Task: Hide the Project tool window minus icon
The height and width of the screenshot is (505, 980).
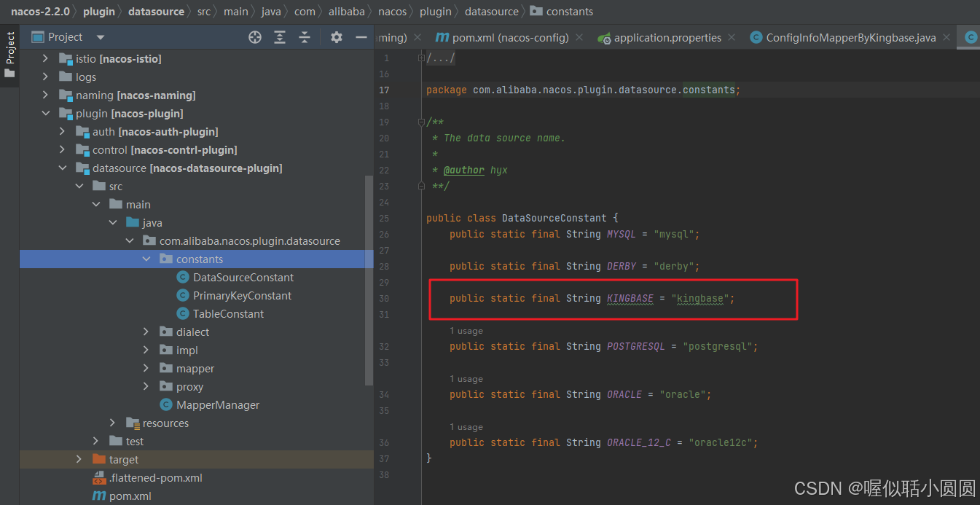Action: pos(361,37)
